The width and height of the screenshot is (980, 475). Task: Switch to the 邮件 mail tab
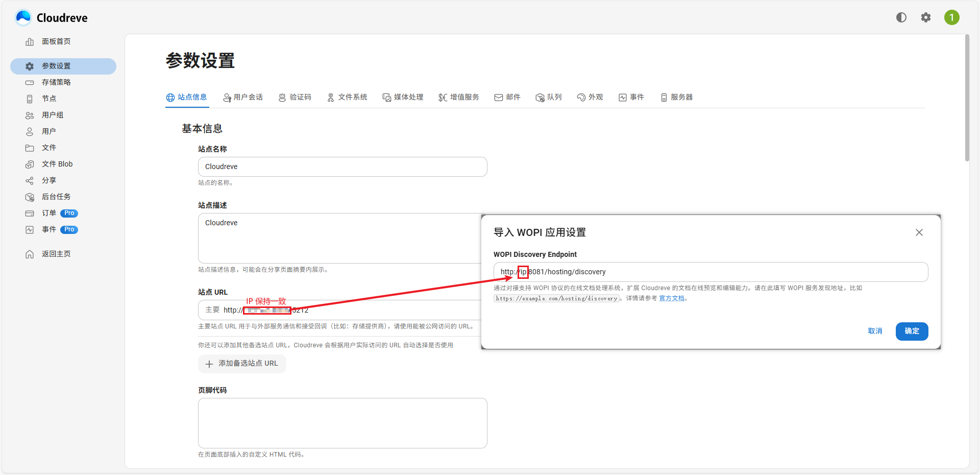(x=507, y=97)
